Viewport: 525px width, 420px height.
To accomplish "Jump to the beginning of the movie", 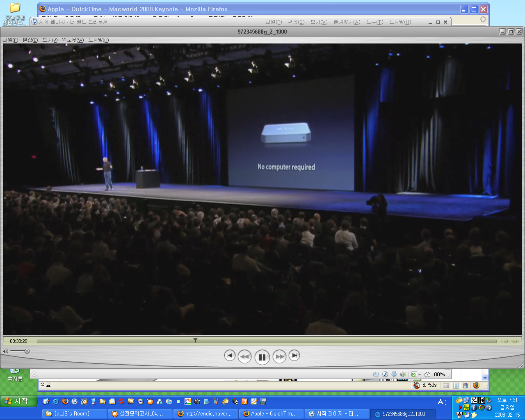I will pos(230,355).
